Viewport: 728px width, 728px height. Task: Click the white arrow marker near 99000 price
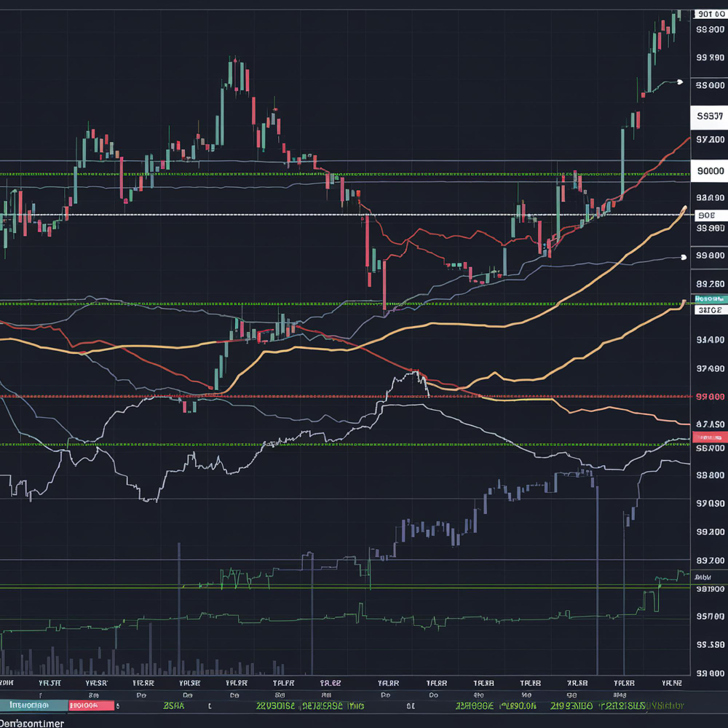680,82
